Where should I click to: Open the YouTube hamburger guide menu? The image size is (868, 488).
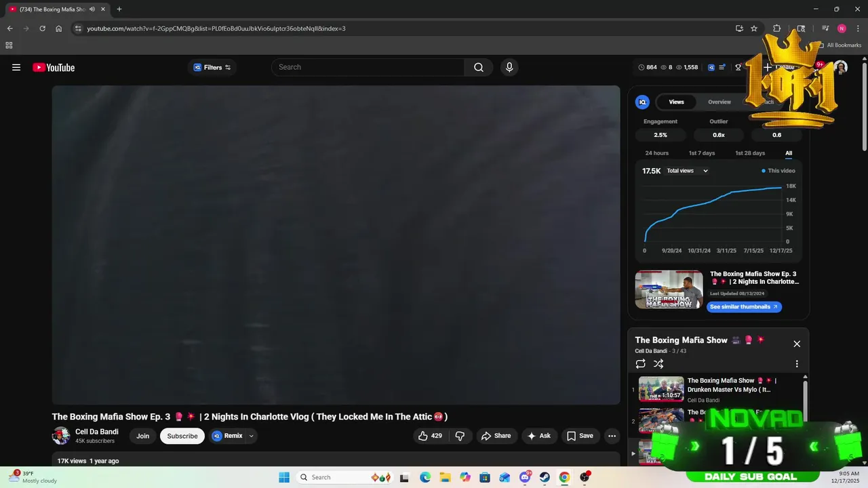coord(16,67)
